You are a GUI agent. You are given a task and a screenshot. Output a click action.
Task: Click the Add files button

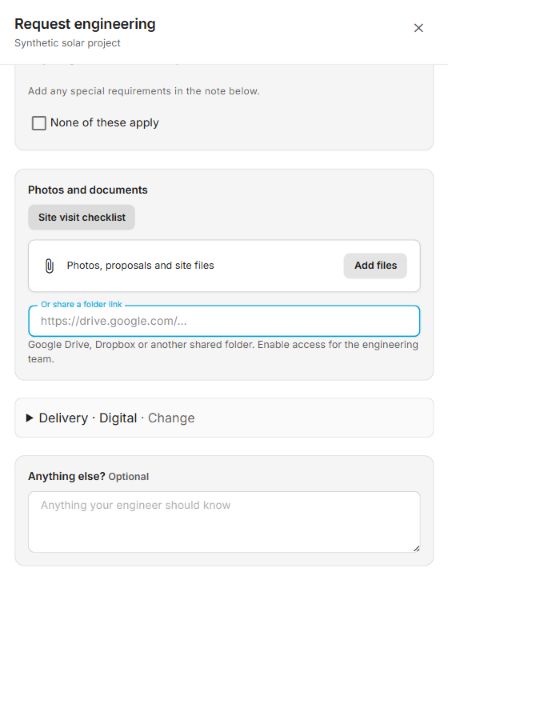click(375, 265)
